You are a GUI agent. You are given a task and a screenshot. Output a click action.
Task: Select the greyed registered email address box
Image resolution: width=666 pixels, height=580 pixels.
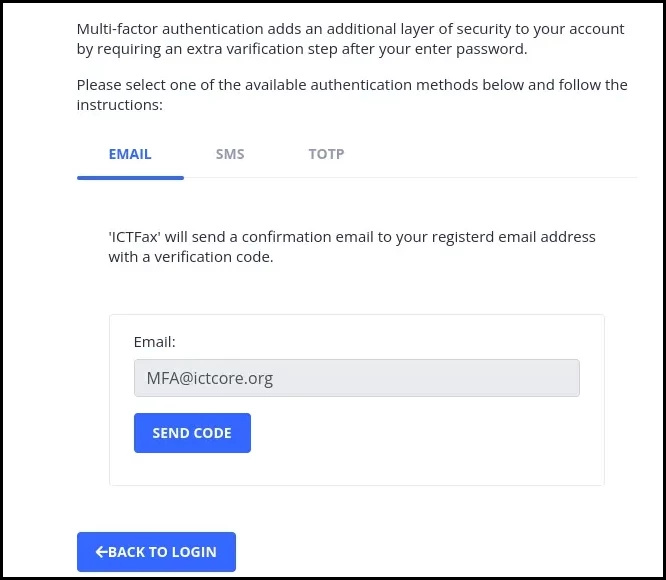[x=357, y=378]
